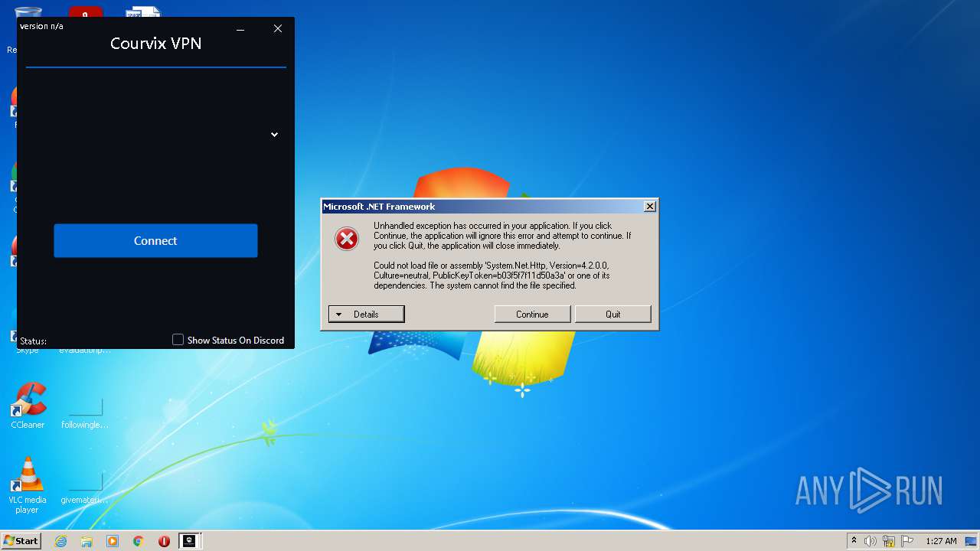
Task: Select VLC media player desktop shortcut
Action: click(x=28, y=485)
